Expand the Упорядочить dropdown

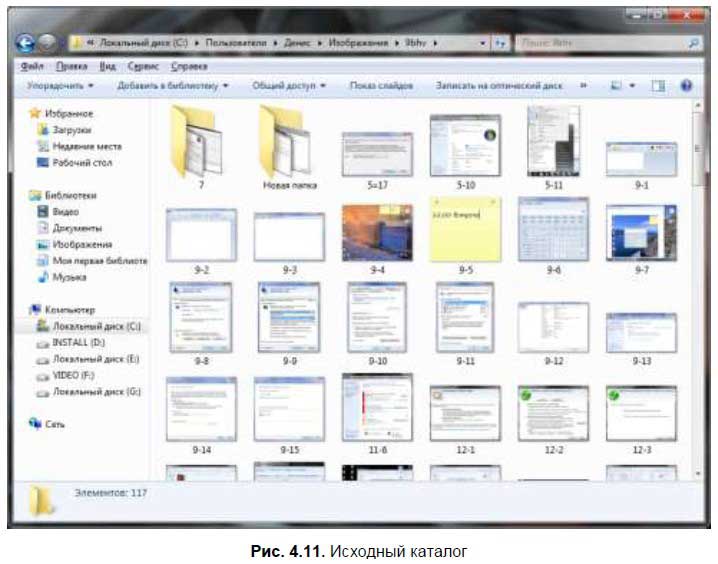(x=60, y=86)
